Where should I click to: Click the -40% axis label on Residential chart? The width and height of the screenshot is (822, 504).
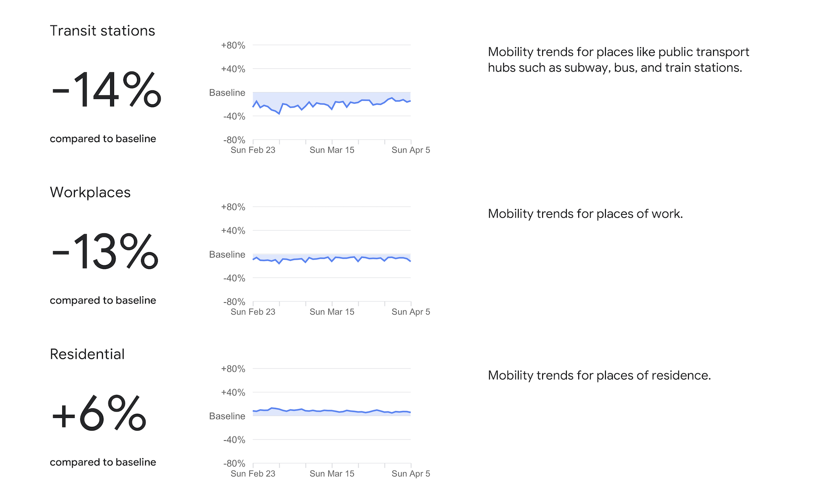pyautogui.click(x=234, y=440)
